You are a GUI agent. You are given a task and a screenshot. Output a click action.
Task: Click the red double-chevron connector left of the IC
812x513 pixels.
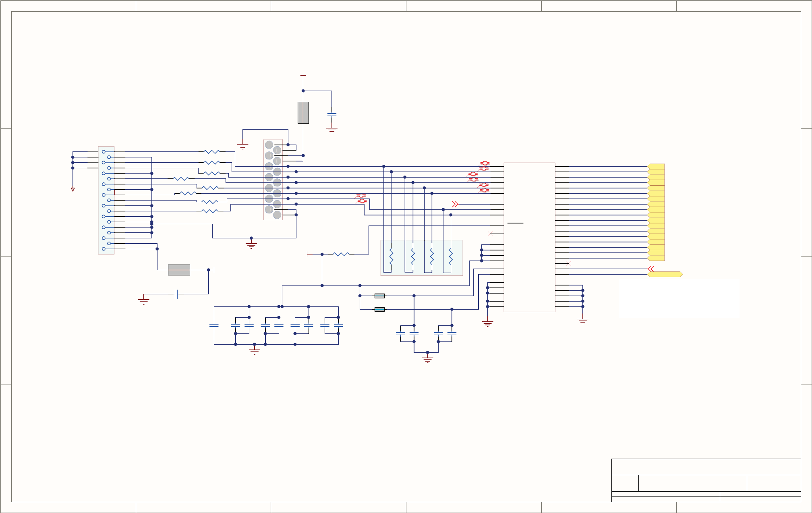click(x=455, y=205)
